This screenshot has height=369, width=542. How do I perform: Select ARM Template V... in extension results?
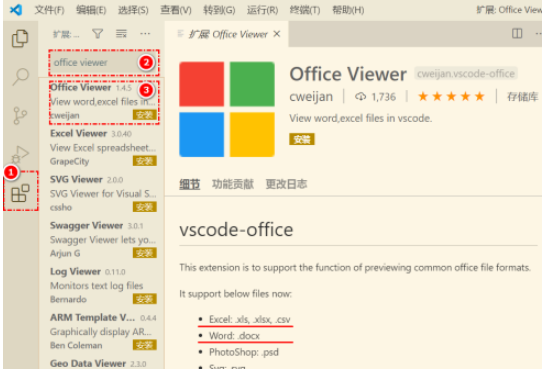[103, 331]
